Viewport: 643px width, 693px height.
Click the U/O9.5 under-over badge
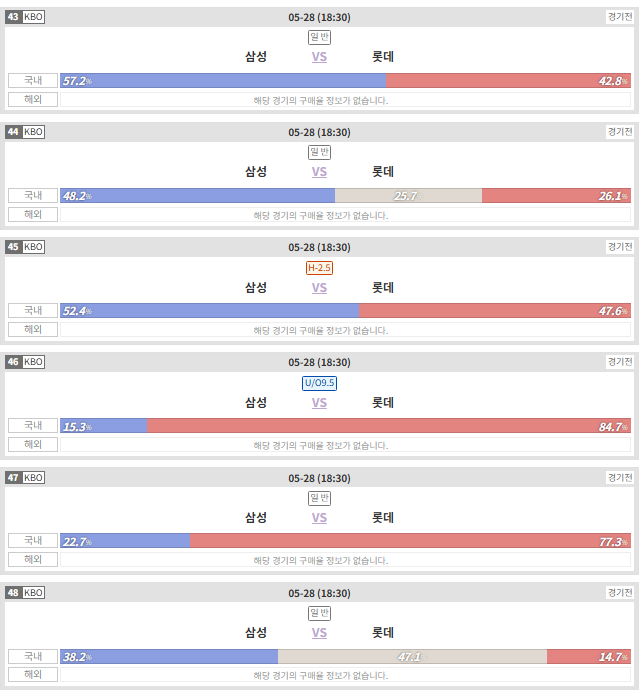pos(319,383)
